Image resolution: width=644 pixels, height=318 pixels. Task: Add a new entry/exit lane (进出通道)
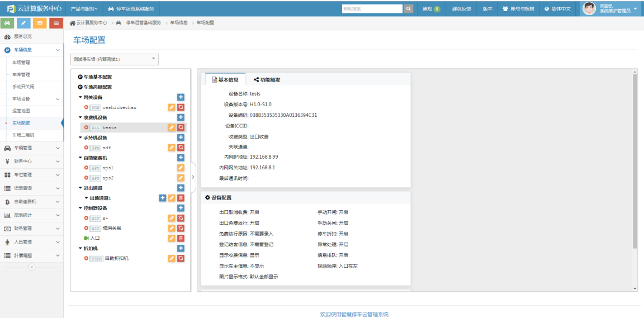pos(181,188)
